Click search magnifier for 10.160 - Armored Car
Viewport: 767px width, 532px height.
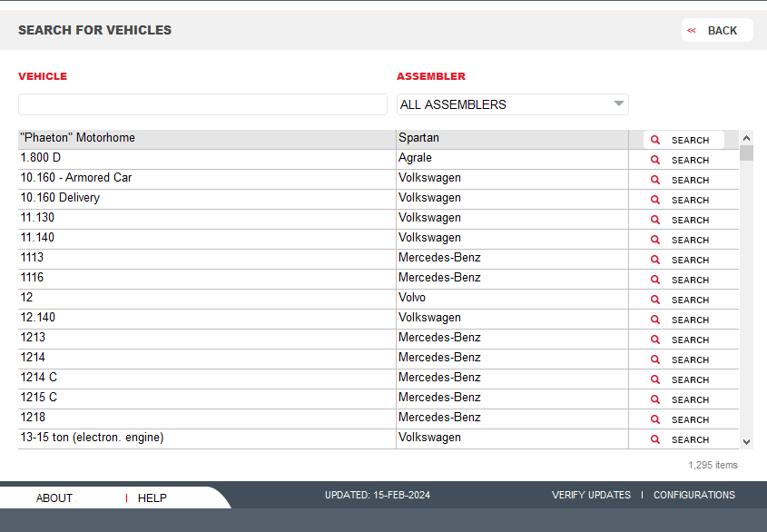click(655, 180)
